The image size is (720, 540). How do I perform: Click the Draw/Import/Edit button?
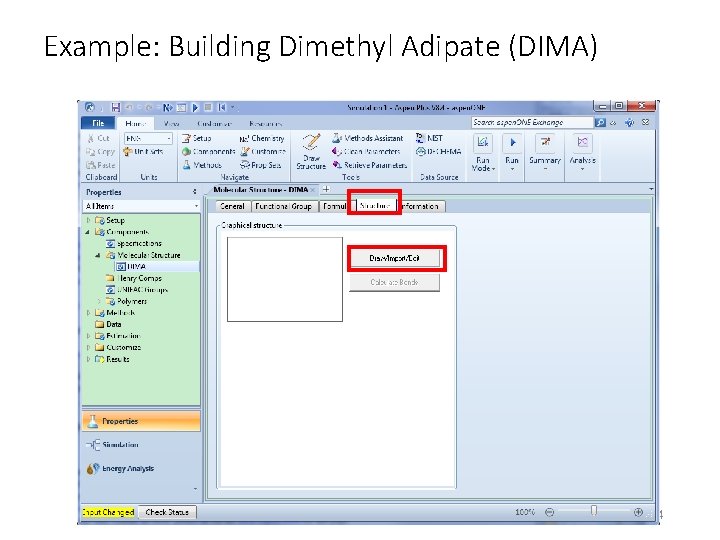(394, 258)
